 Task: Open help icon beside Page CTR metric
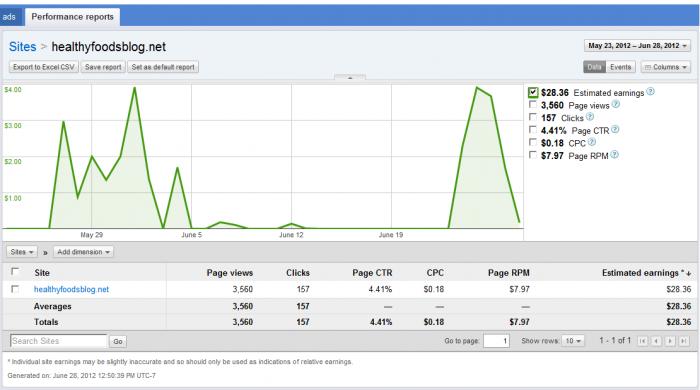(615, 130)
